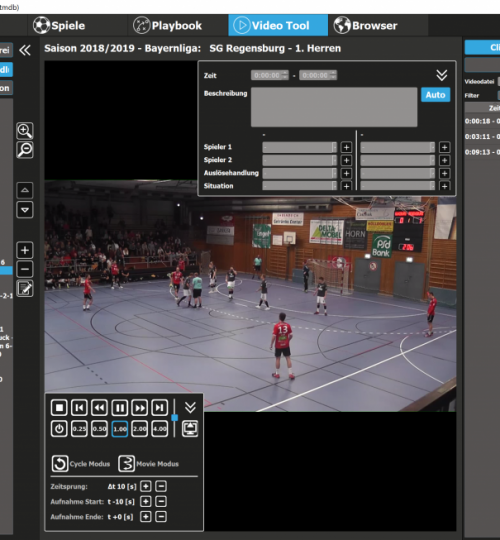
Task: Click the Beschreibung text area
Action: pos(334,107)
